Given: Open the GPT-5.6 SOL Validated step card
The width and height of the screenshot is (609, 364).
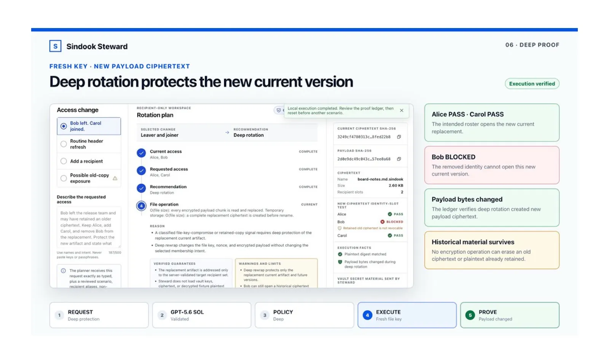Looking at the screenshot, I should (x=202, y=315).
